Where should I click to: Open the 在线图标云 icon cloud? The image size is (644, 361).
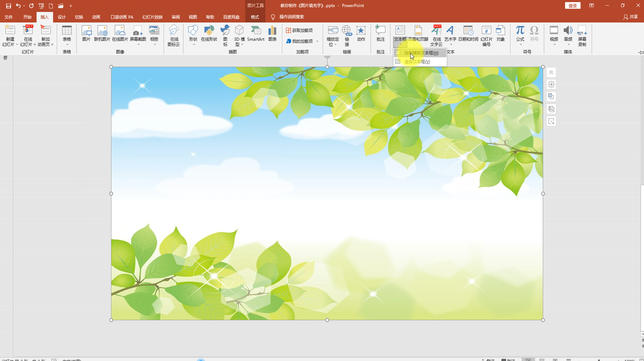pyautogui.click(x=174, y=36)
